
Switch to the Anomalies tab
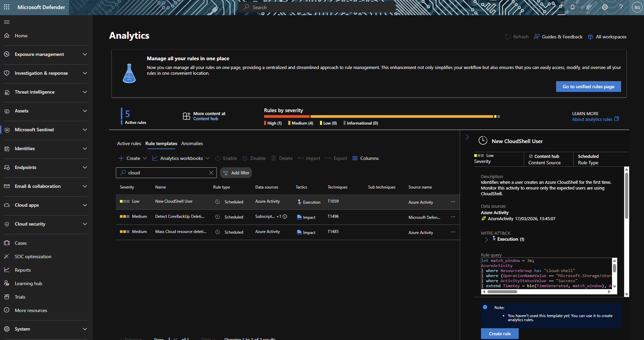click(x=192, y=143)
